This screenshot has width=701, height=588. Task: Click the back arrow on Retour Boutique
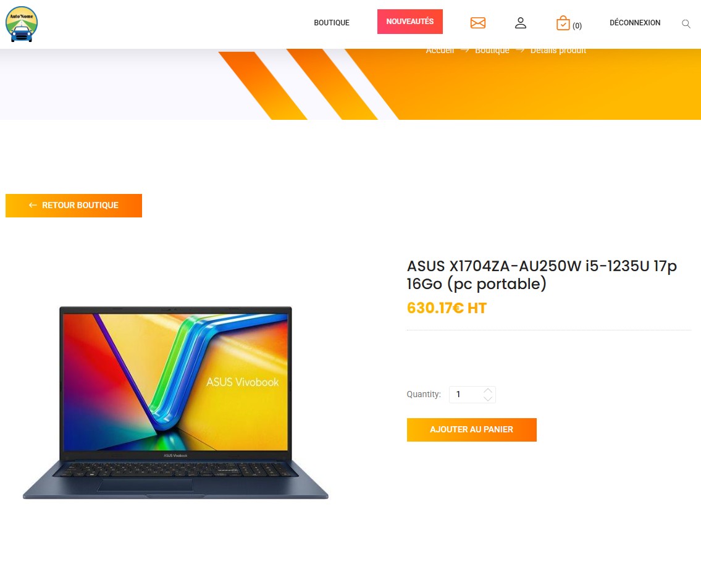33,205
